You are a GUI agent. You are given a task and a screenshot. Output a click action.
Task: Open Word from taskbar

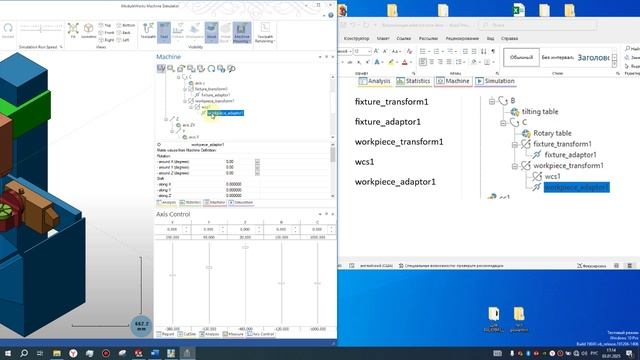155,353
